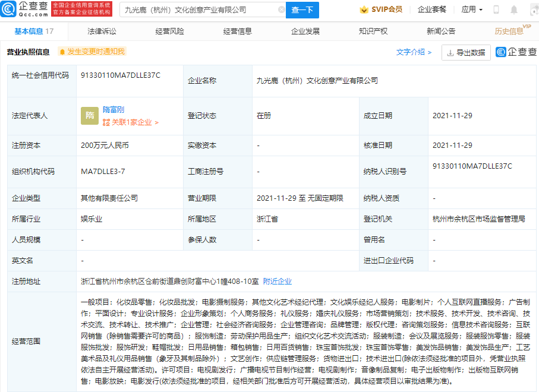The image size is (539, 392).
Task: Open the 经营风险 tab
Action: [169, 31]
